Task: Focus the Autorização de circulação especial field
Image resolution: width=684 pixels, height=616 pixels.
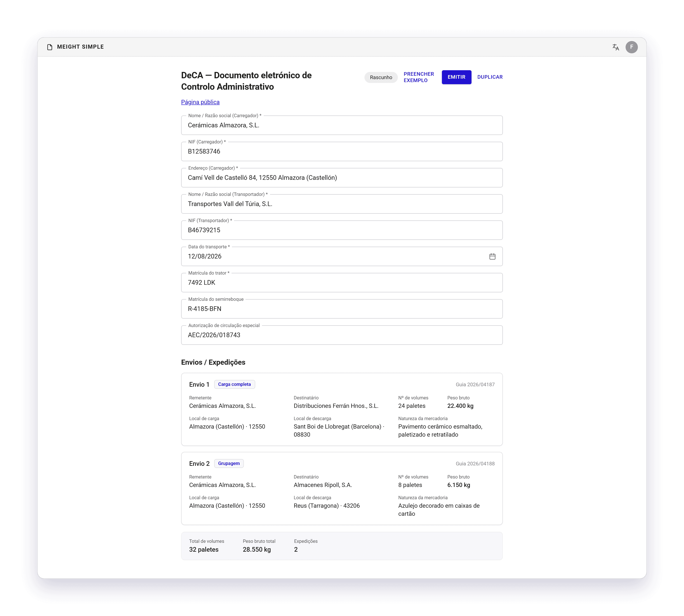Action: (x=342, y=335)
